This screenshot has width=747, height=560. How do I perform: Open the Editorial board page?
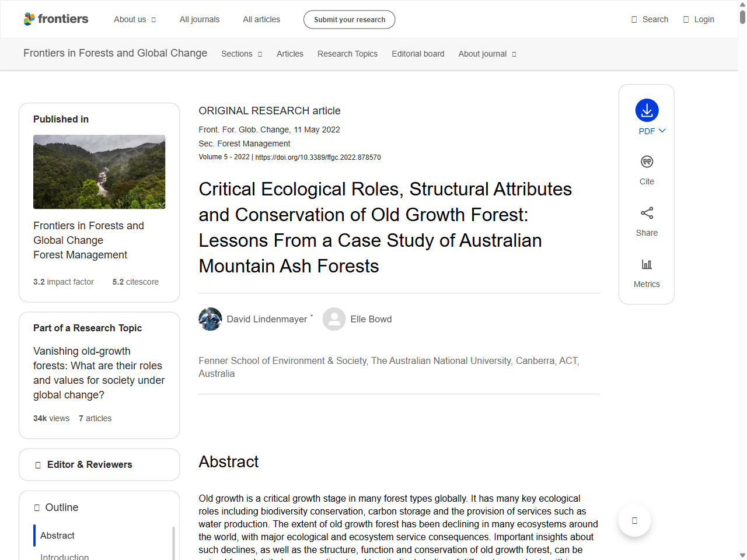click(x=418, y=54)
